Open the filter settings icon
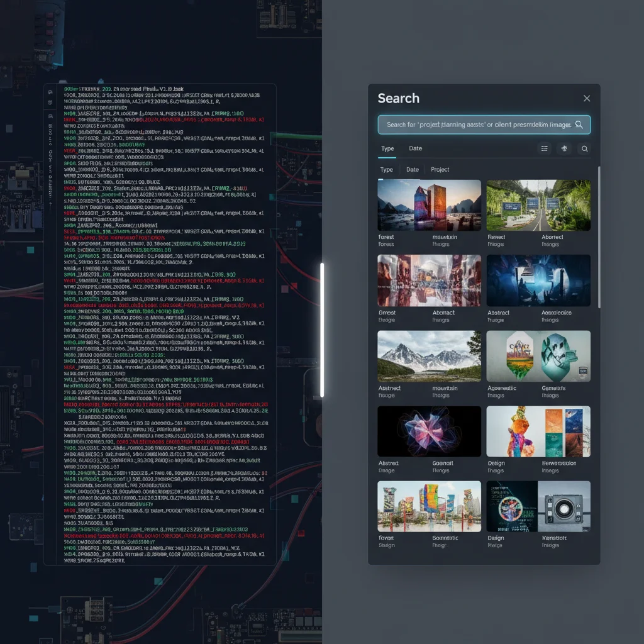644x644 pixels. [x=564, y=148]
